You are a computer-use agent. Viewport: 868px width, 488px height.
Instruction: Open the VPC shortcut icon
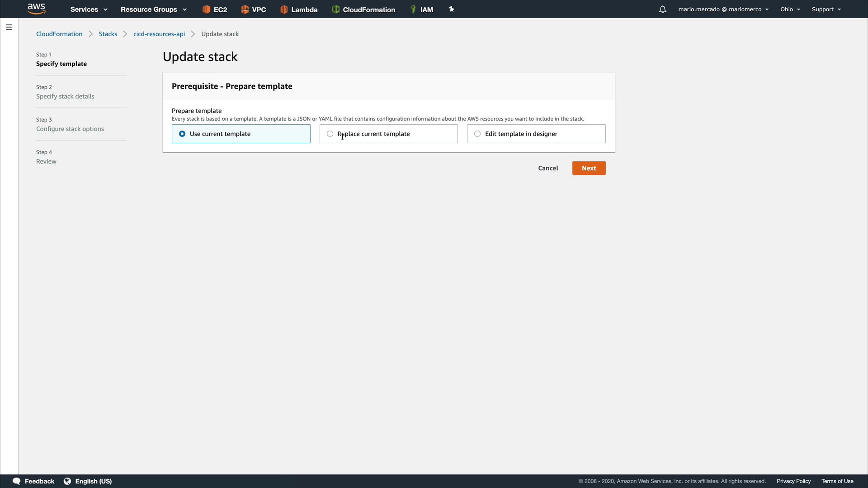(253, 9)
